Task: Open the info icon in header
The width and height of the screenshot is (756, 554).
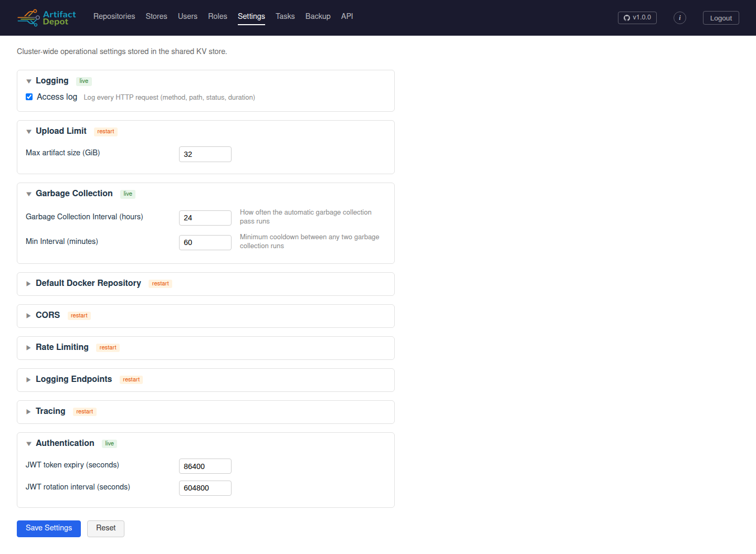Action: click(x=680, y=18)
